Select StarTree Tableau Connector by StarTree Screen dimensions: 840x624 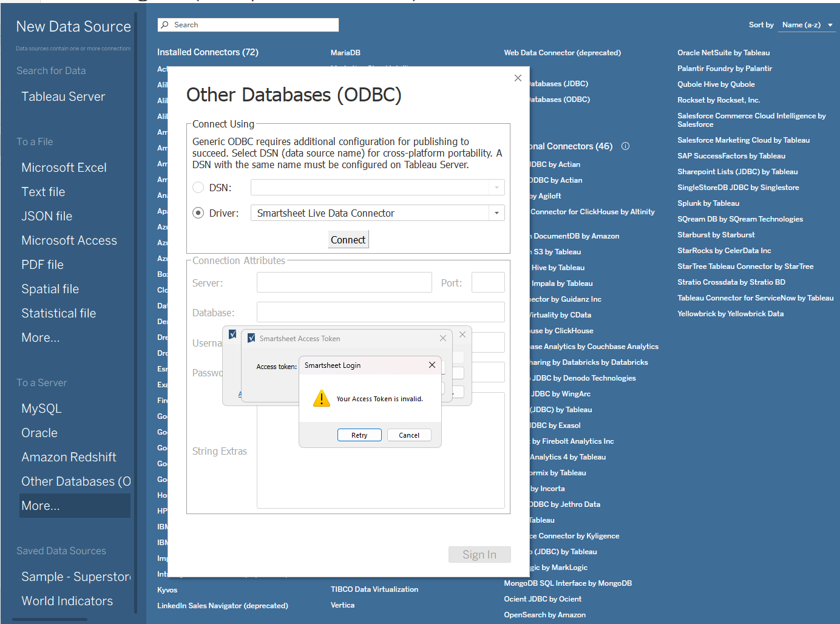tap(745, 266)
